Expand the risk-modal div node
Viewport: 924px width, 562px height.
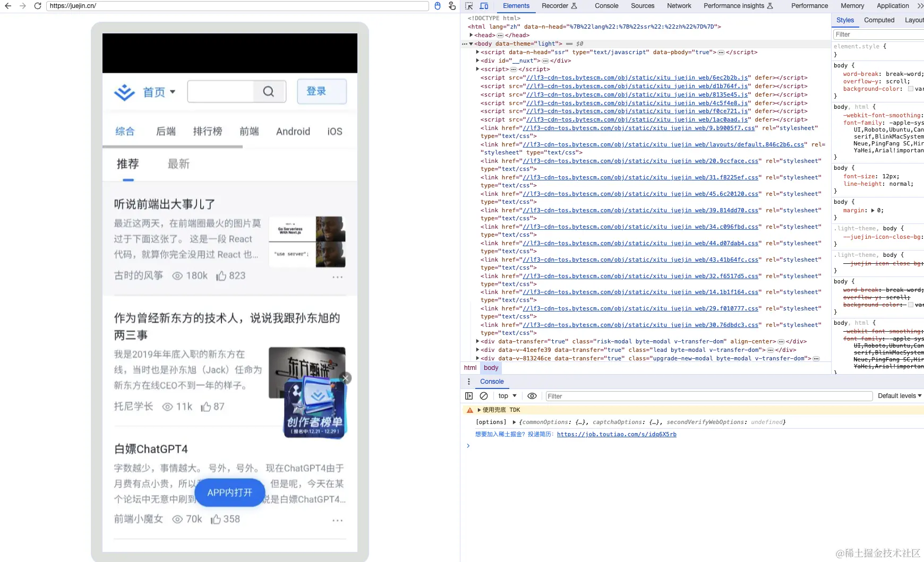[477, 341]
